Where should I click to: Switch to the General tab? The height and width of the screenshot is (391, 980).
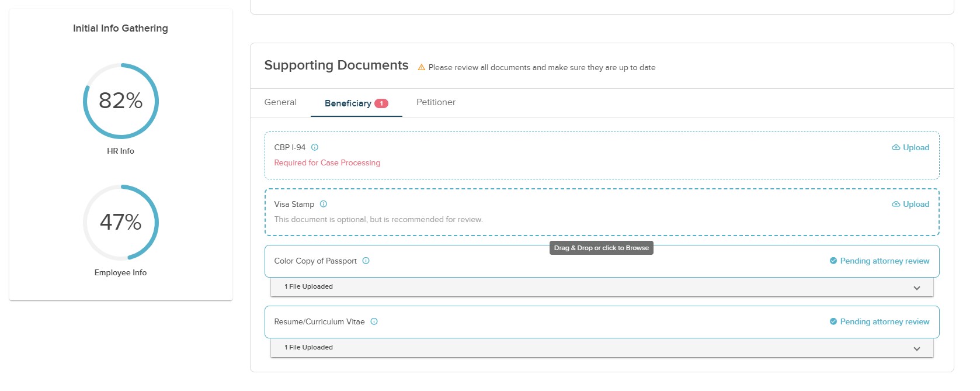pyautogui.click(x=280, y=102)
